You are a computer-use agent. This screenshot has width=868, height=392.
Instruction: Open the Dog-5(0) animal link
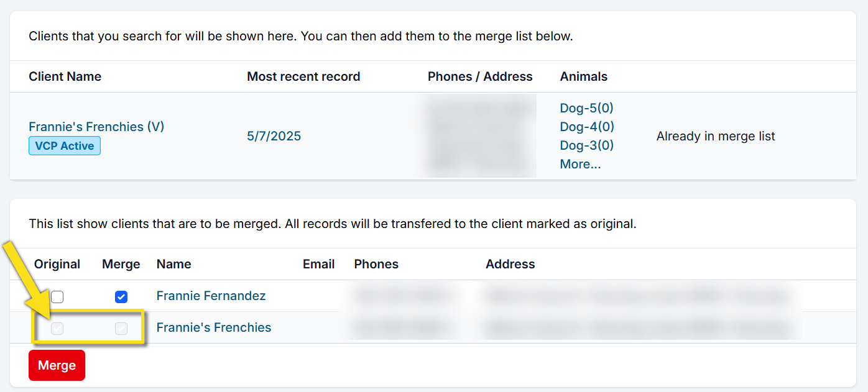click(x=586, y=108)
